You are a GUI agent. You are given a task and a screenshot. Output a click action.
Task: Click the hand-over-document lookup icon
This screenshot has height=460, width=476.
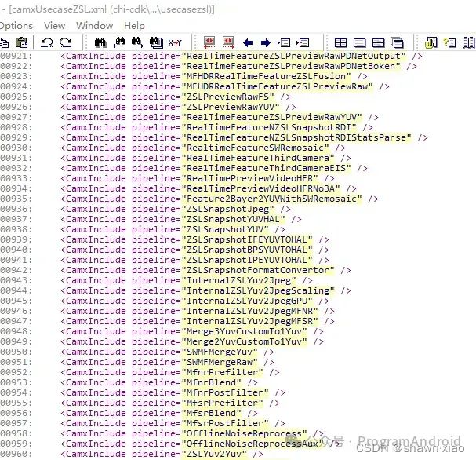coord(431,42)
